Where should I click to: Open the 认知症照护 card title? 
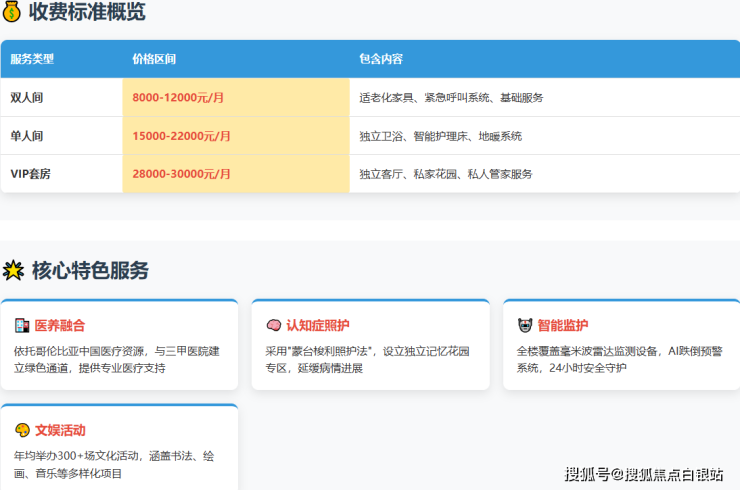point(317,326)
